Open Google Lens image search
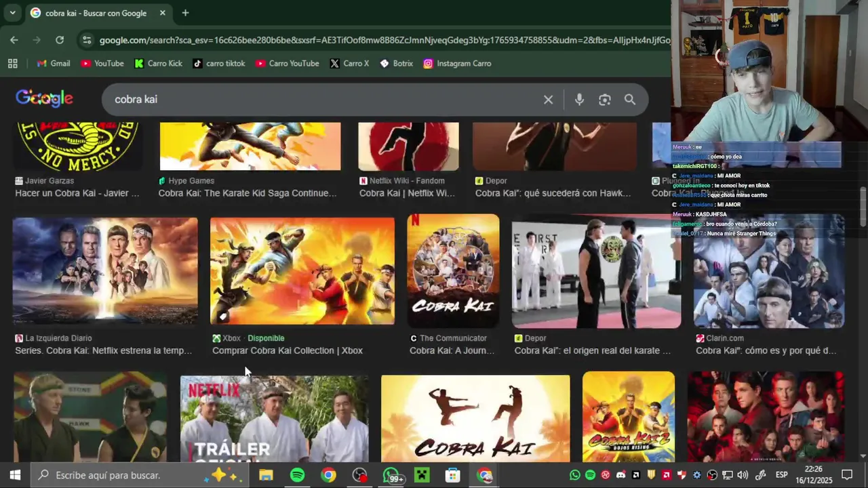Screen dimensions: 868x488 [x=605, y=100]
